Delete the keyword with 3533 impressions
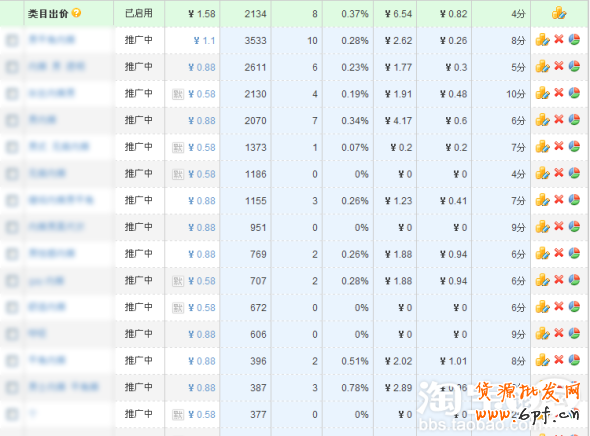This screenshot has height=436, width=590. (559, 39)
